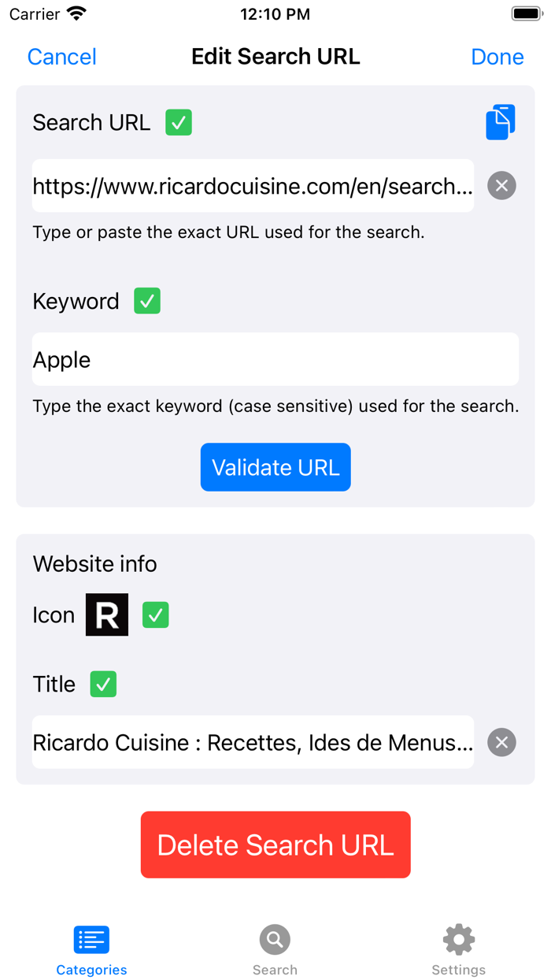The width and height of the screenshot is (551, 980).
Task: Tap Delete Search URL
Action: [x=275, y=845]
